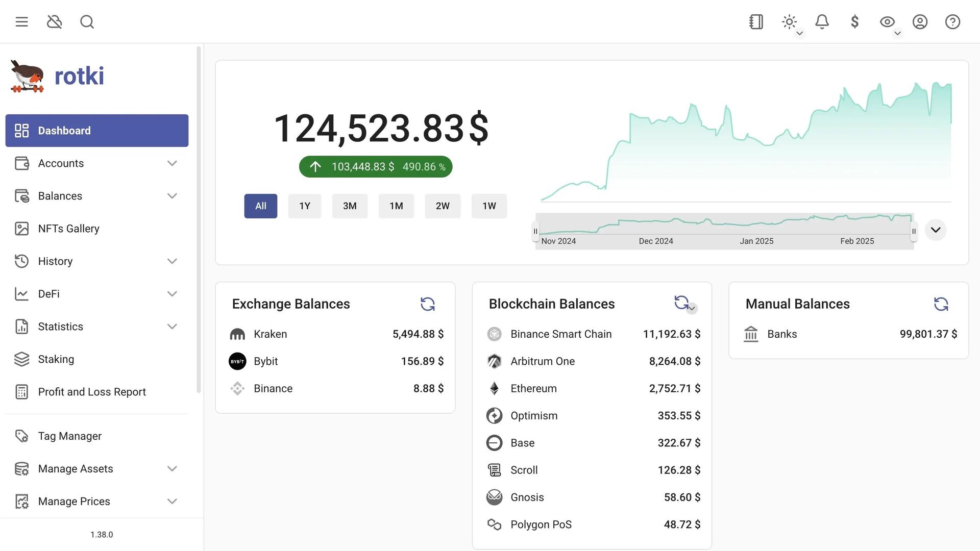This screenshot has height=551, width=980.
Task: Refresh the Manual Balances
Action: 941,304
